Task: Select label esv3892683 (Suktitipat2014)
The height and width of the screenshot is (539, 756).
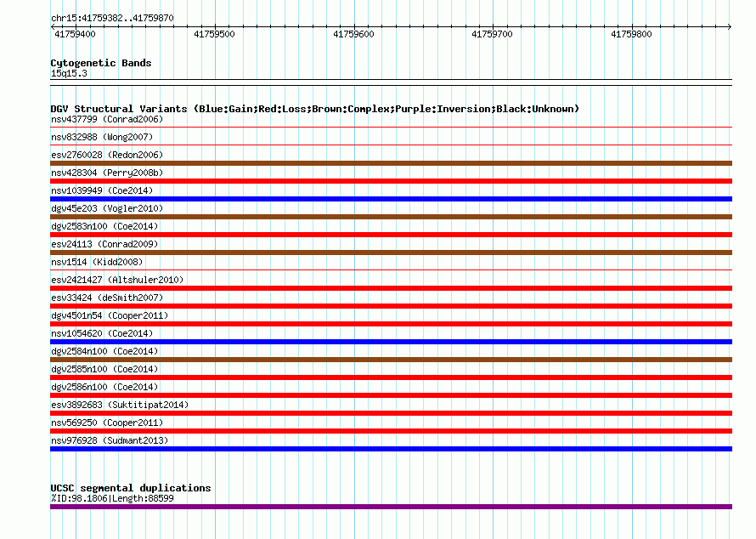Action: (x=120, y=405)
